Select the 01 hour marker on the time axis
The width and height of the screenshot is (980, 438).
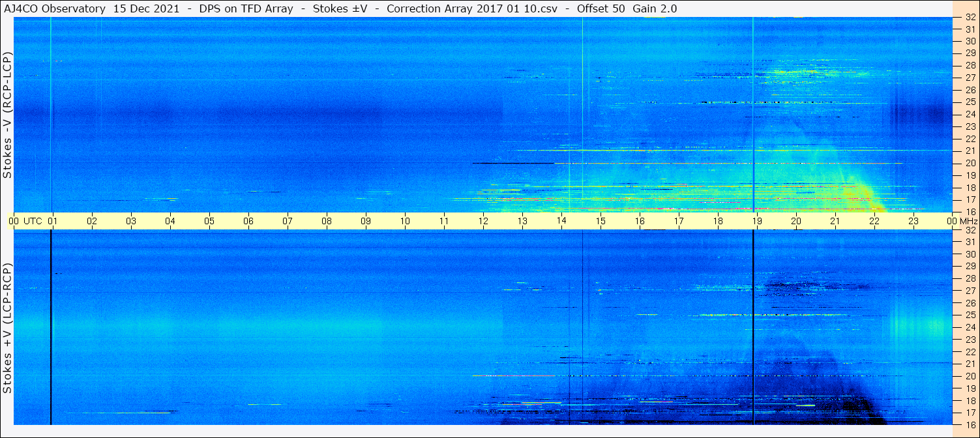pos(53,221)
